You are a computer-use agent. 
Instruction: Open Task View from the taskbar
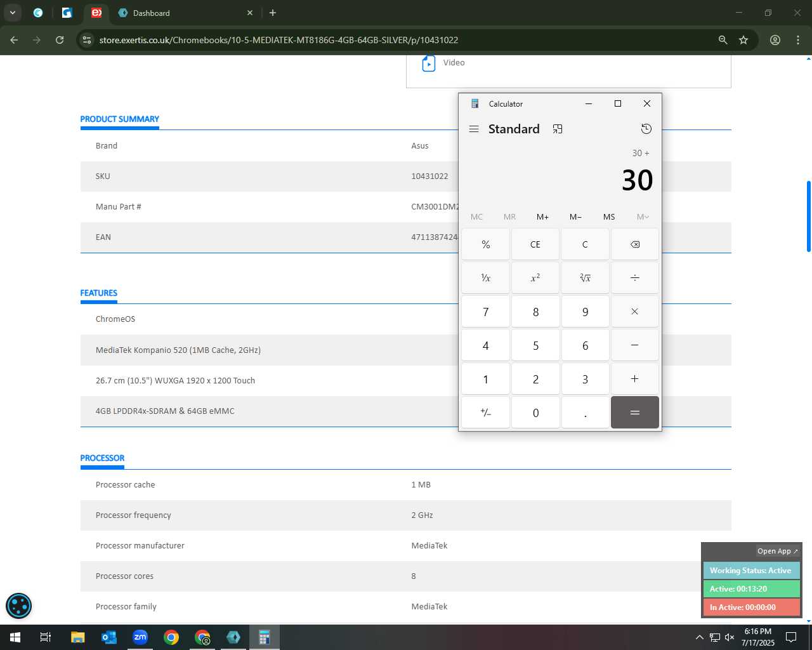(46, 637)
